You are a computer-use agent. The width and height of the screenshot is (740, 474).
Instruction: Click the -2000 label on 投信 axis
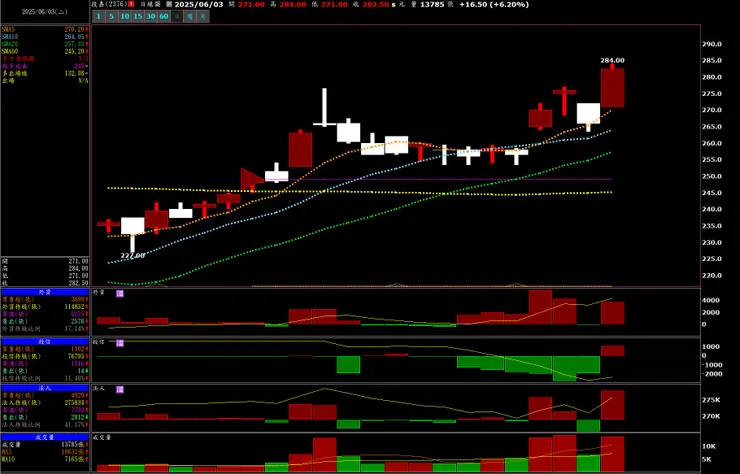click(710, 374)
